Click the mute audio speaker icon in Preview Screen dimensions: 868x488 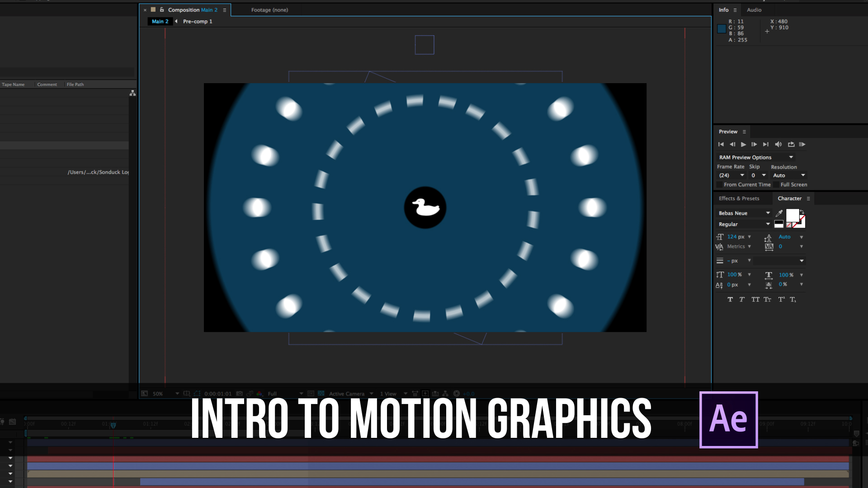coord(778,144)
